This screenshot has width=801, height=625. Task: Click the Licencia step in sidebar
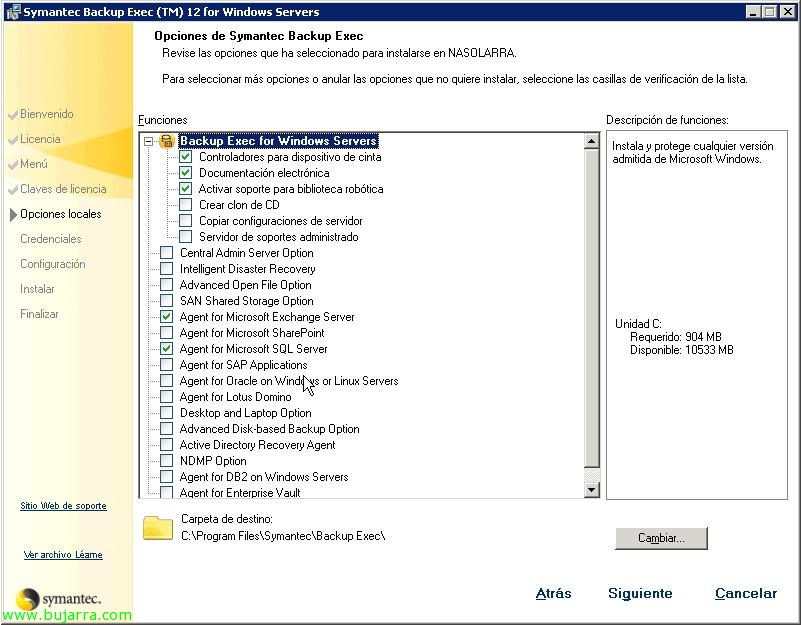coord(40,139)
